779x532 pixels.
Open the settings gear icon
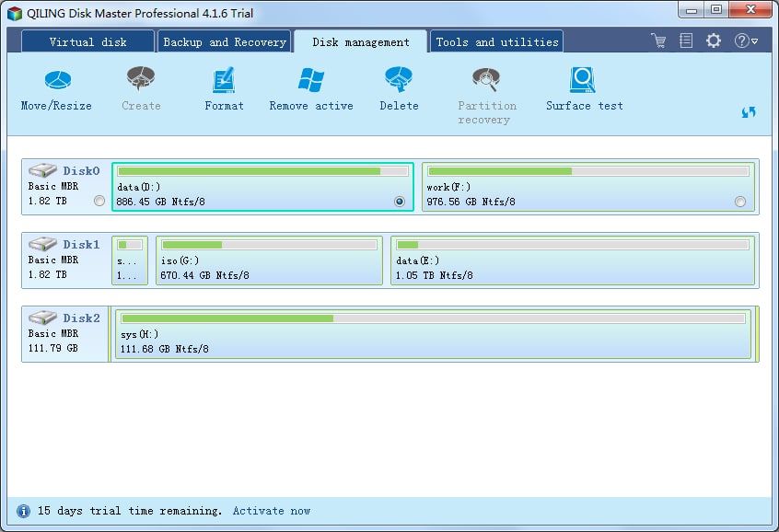point(714,40)
